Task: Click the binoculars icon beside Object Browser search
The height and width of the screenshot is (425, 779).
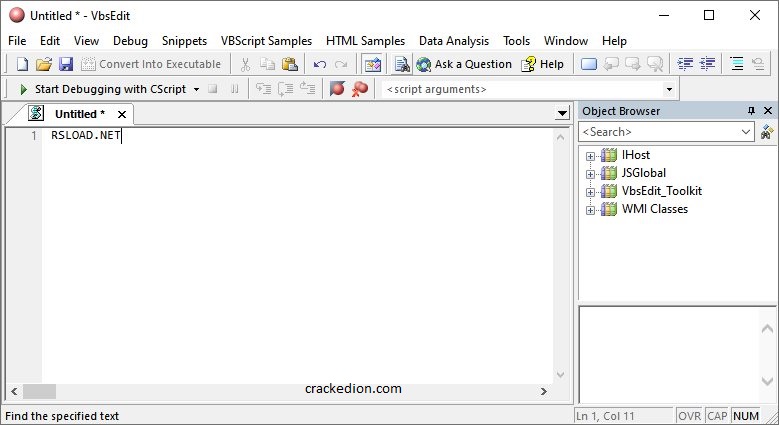Action: [x=767, y=132]
